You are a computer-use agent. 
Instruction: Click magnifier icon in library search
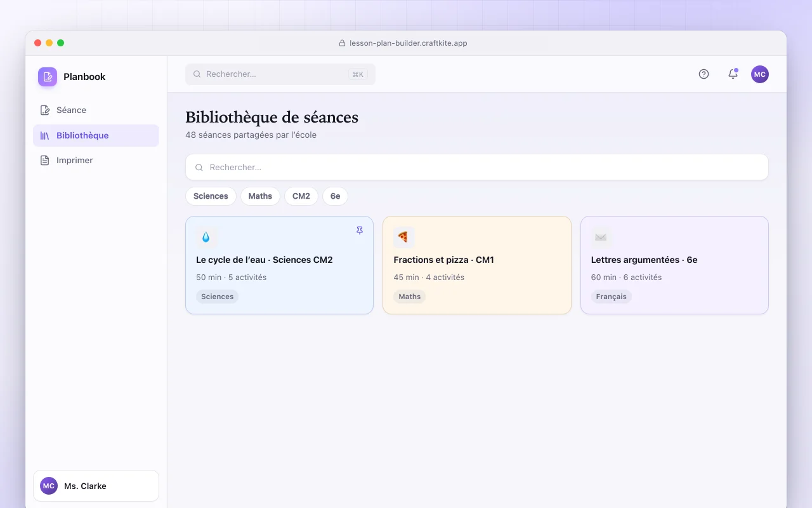point(199,168)
